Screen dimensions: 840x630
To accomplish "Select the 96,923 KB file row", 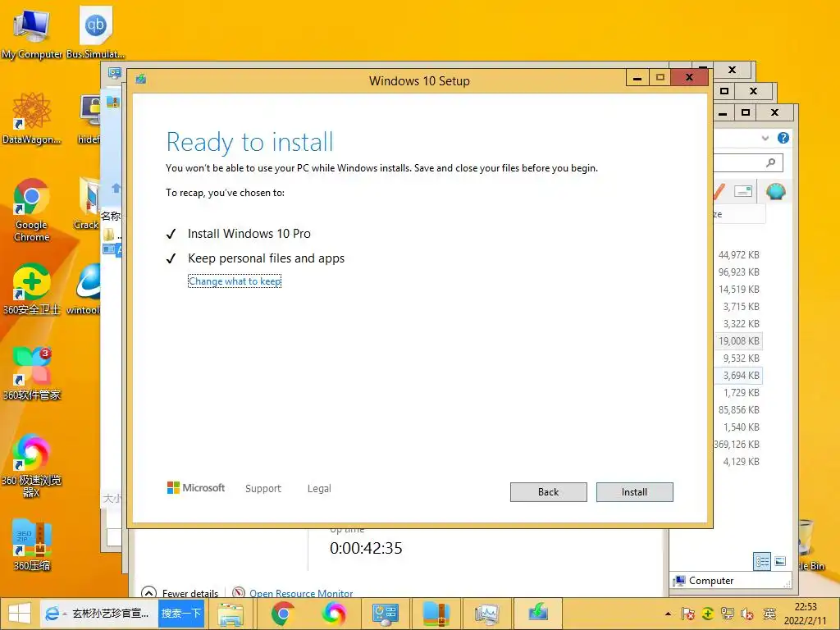I will tap(739, 272).
